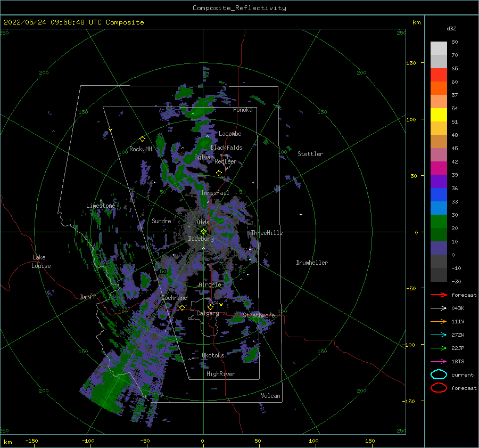
Task: Click the red 'forecast' ellipse icon
Action: coord(439,388)
